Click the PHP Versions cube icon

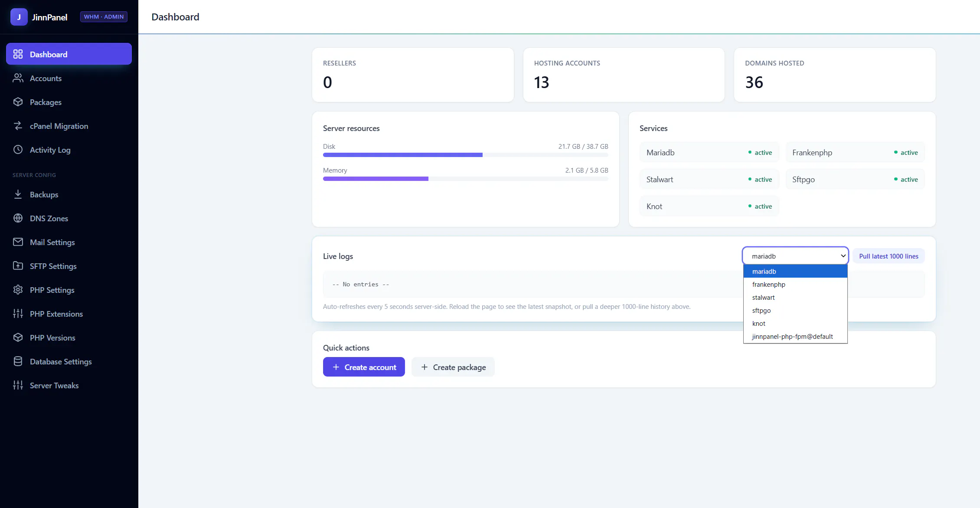pos(18,338)
